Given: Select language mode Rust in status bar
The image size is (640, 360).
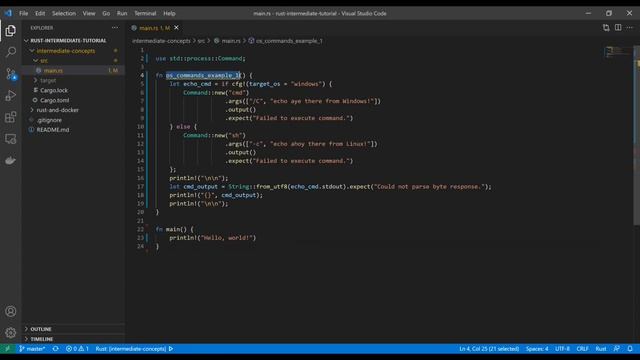Looking at the screenshot, I should 601,349.
